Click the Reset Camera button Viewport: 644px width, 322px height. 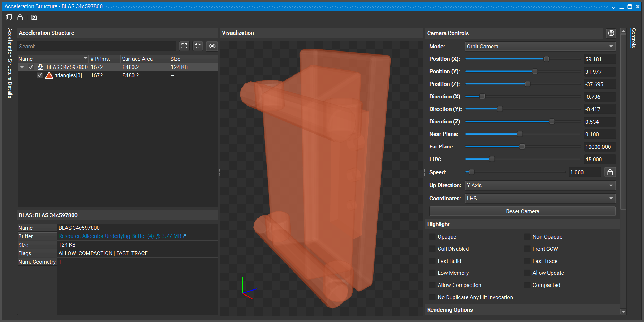click(x=522, y=211)
